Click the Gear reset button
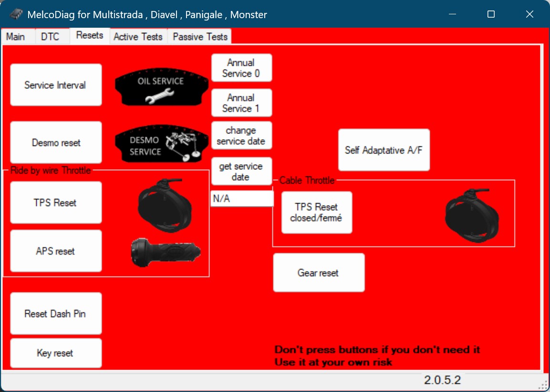This screenshot has width=550, height=392. coord(319,272)
